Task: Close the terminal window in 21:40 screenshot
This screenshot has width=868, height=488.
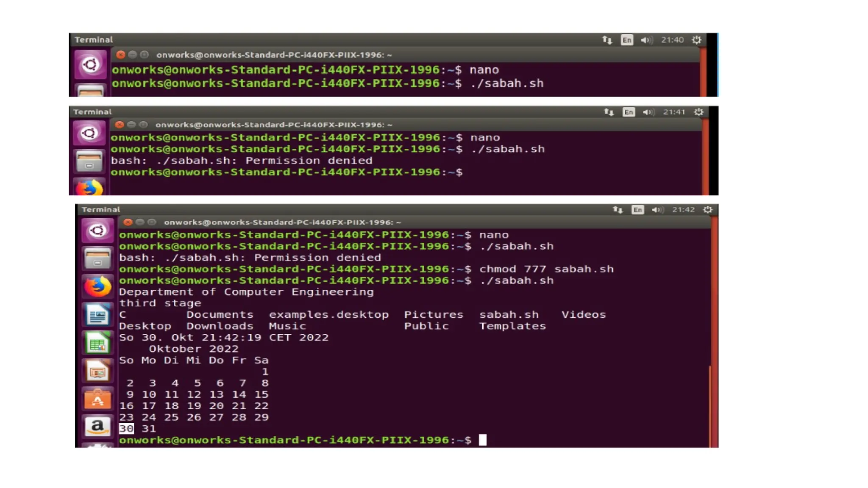Action: tap(120, 55)
